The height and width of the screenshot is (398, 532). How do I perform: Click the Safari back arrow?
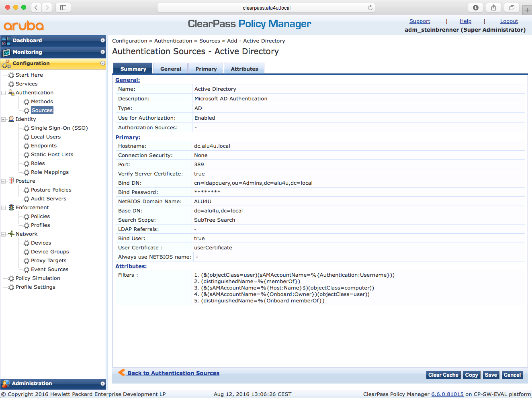point(36,8)
